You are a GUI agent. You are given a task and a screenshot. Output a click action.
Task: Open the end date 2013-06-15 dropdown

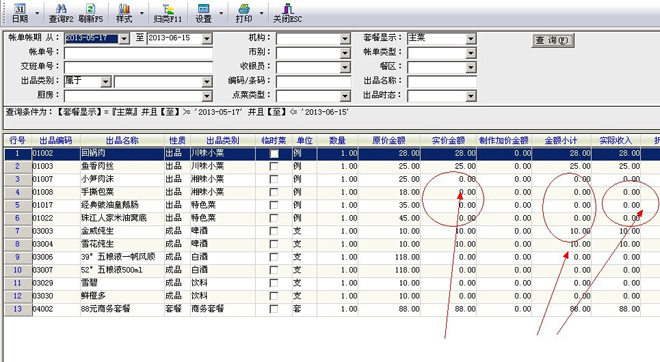[207, 39]
